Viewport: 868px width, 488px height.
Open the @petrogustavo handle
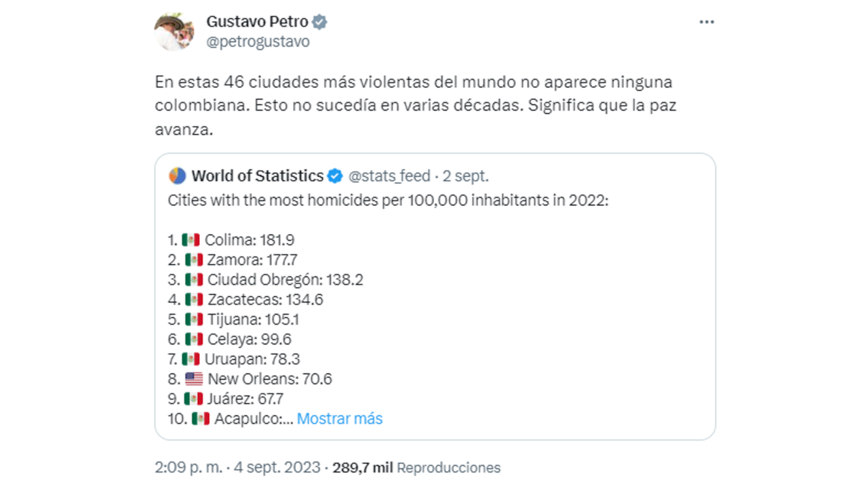click(258, 41)
